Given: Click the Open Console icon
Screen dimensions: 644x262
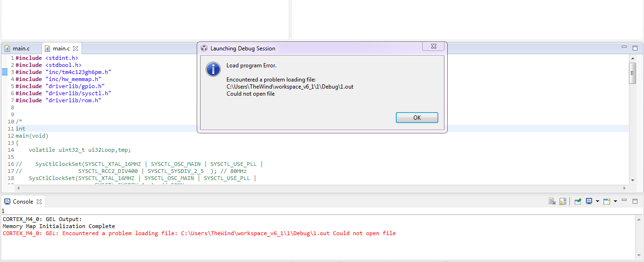Looking at the screenshot, I should click(607, 201).
